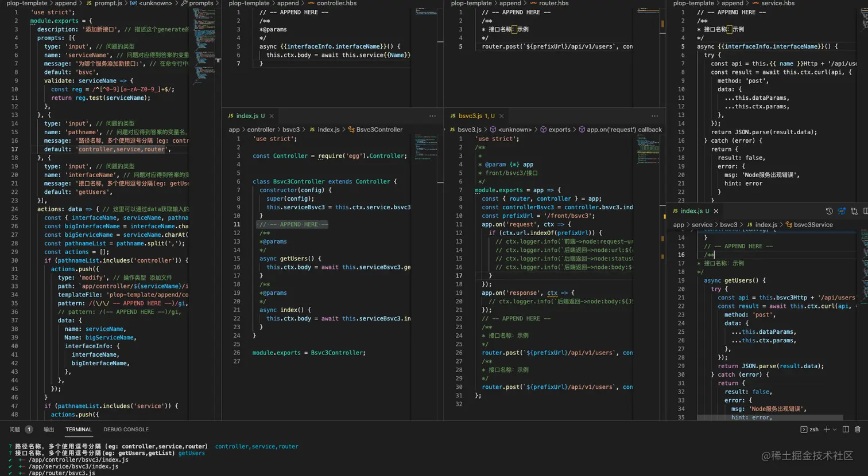868x476 pixels.
Task: Open more actions for bsvc3.js editor group
Action: click(x=654, y=116)
